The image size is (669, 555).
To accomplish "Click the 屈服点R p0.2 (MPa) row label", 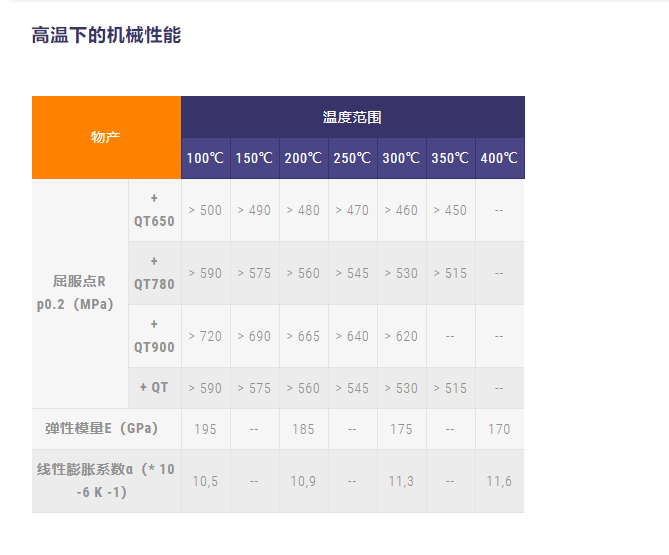I will point(80,293).
